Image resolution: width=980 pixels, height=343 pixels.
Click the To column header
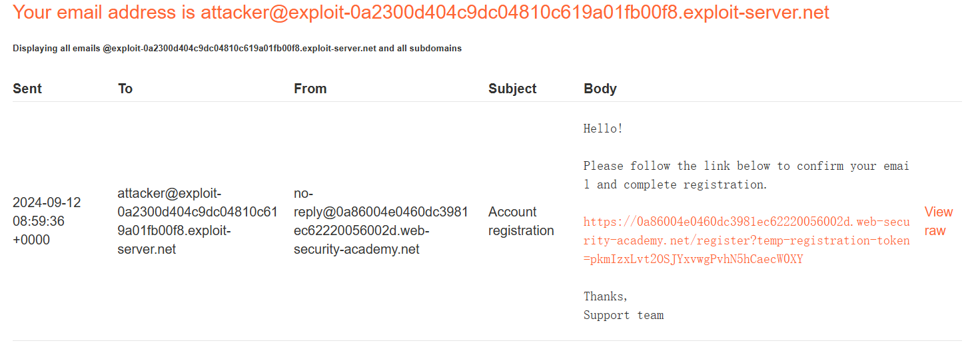[x=125, y=89]
